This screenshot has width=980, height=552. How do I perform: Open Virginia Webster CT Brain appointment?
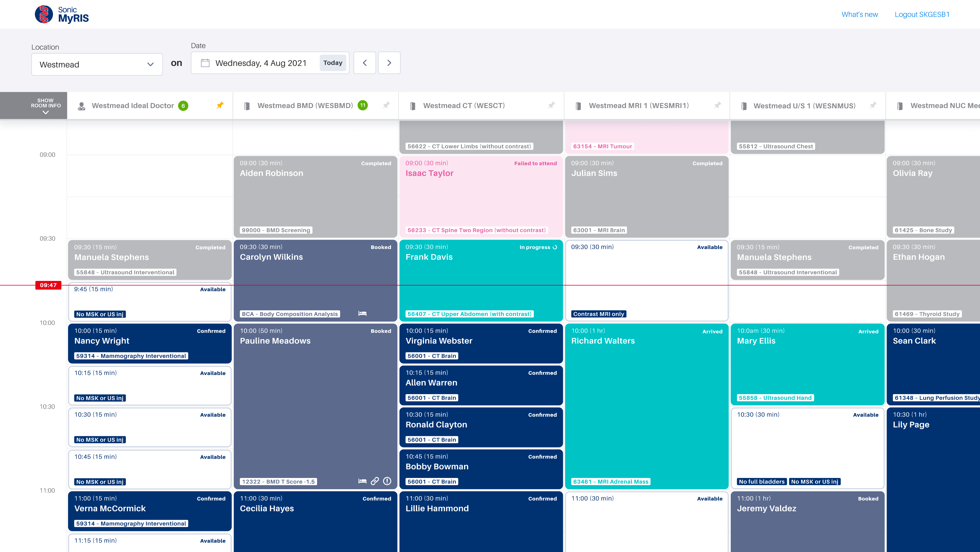coord(481,343)
